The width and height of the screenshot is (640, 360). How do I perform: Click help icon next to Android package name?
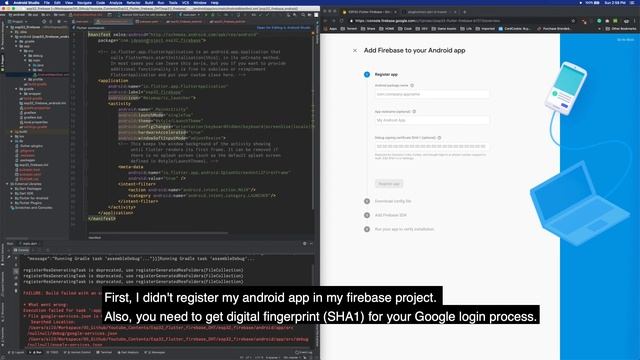point(412,85)
